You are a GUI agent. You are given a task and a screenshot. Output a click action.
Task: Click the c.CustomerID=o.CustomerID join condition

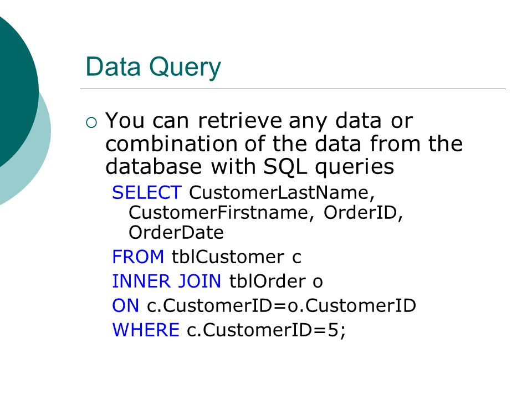pyautogui.click(x=282, y=305)
